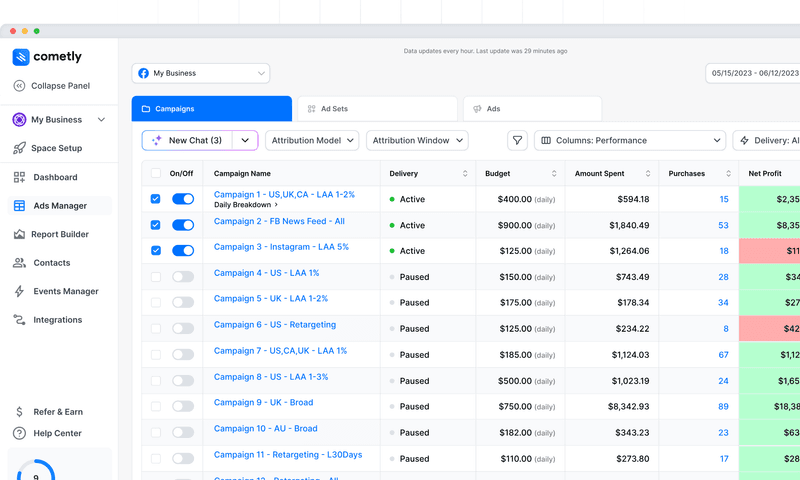Expand Daily Breakdown under Campaign 1
This screenshot has width=800, height=480.
pyautogui.click(x=246, y=205)
